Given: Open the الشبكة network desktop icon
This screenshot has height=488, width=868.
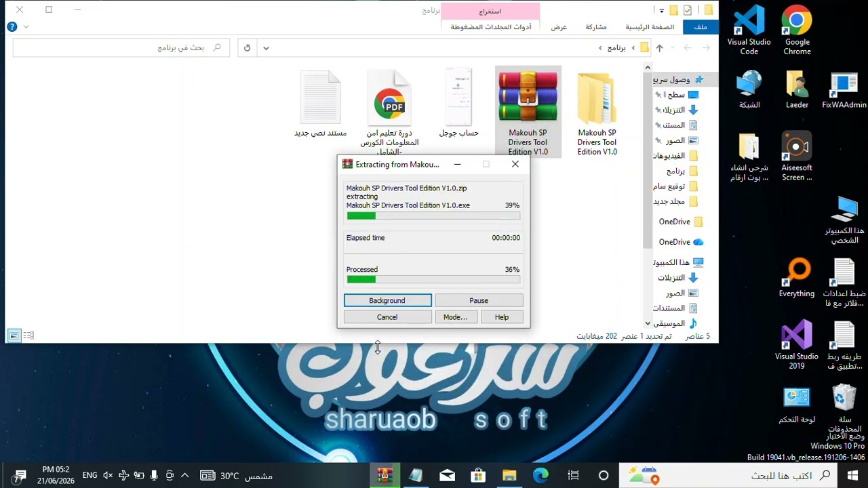Looking at the screenshot, I should [x=749, y=89].
